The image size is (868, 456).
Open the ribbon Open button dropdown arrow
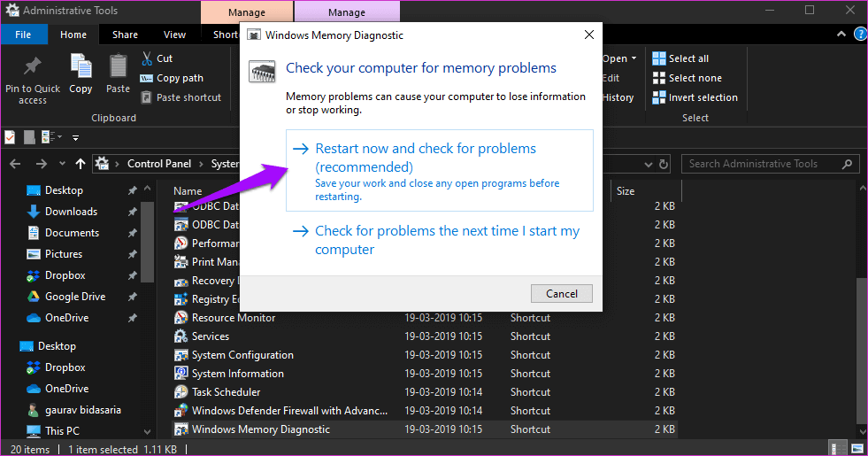[x=634, y=58]
